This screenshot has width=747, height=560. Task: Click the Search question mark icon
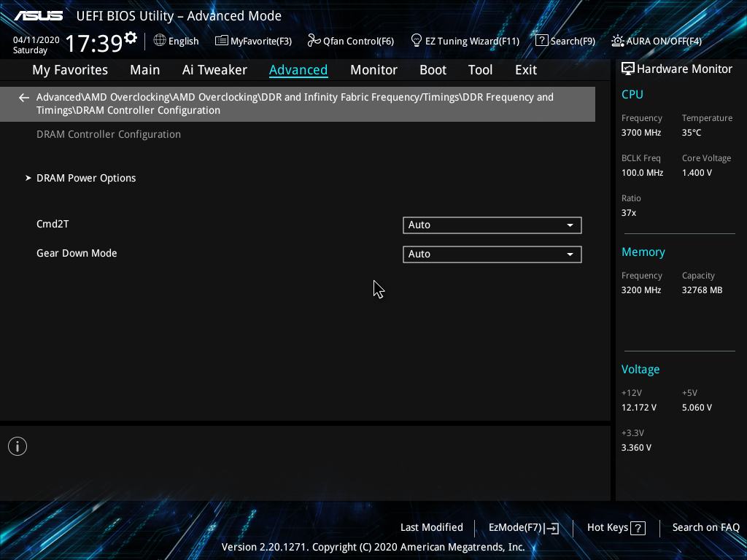coord(542,41)
